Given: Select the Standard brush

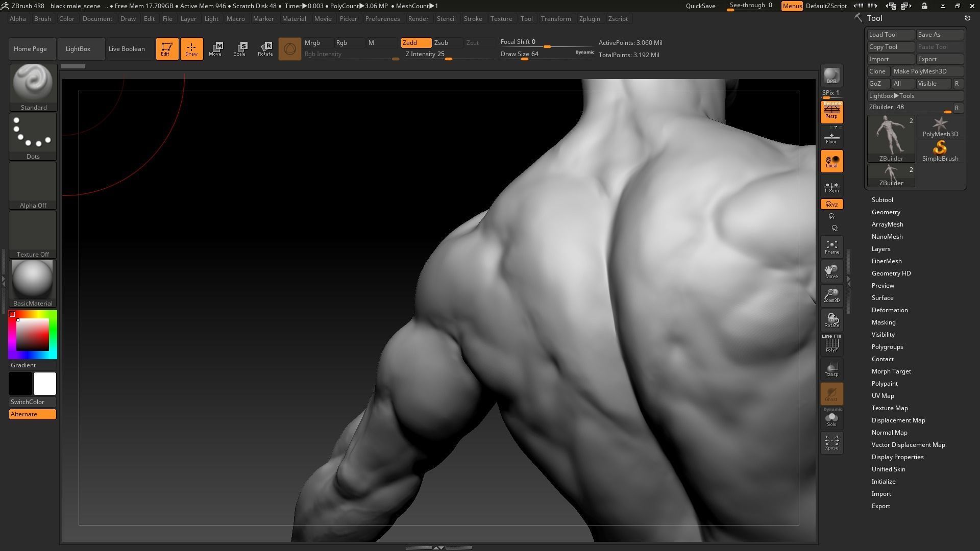Looking at the screenshot, I should (x=33, y=84).
